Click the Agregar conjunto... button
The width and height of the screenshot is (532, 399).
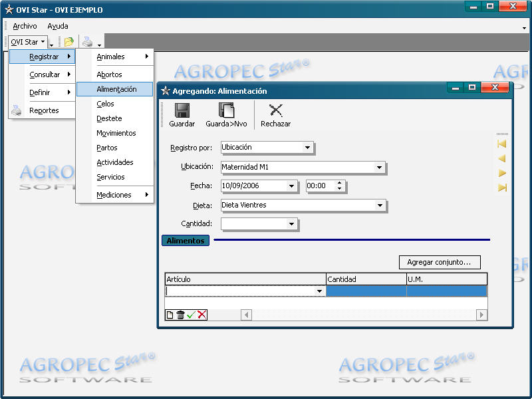click(440, 262)
